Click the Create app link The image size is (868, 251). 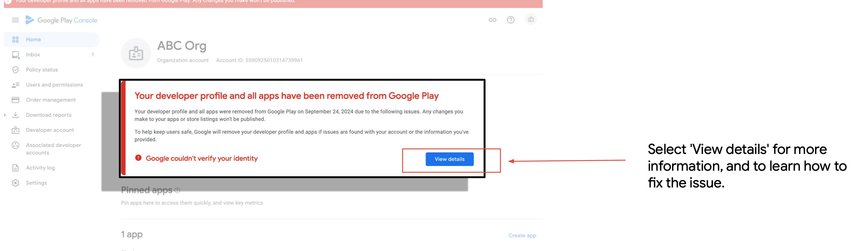click(522, 235)
